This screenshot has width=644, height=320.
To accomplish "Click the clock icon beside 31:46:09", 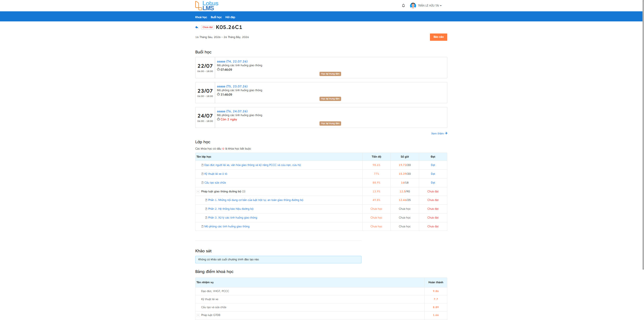I will pos(218,94).
